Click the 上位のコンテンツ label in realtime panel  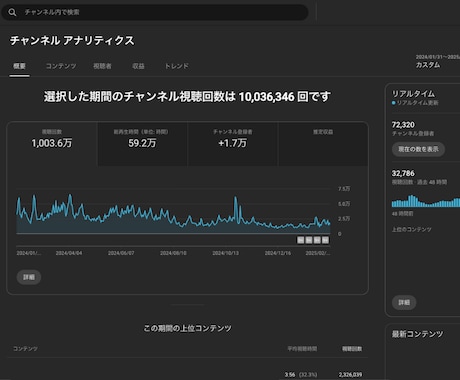(x=411, y=229)
